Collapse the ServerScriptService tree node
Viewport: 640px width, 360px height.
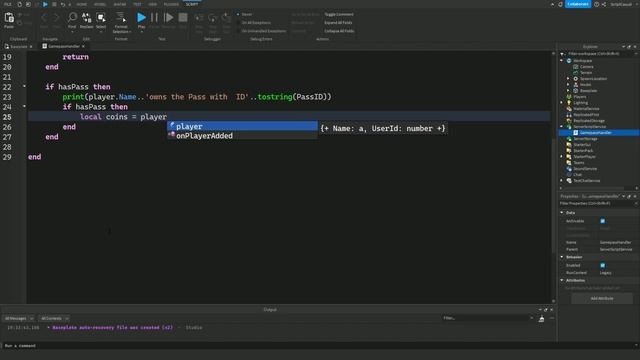562,127
